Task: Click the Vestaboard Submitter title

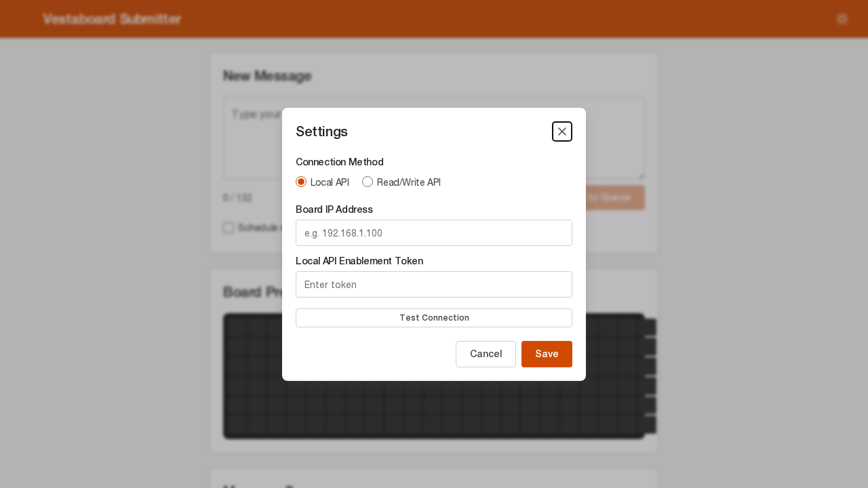Action: pyautogui.click(x=112, y=19)
